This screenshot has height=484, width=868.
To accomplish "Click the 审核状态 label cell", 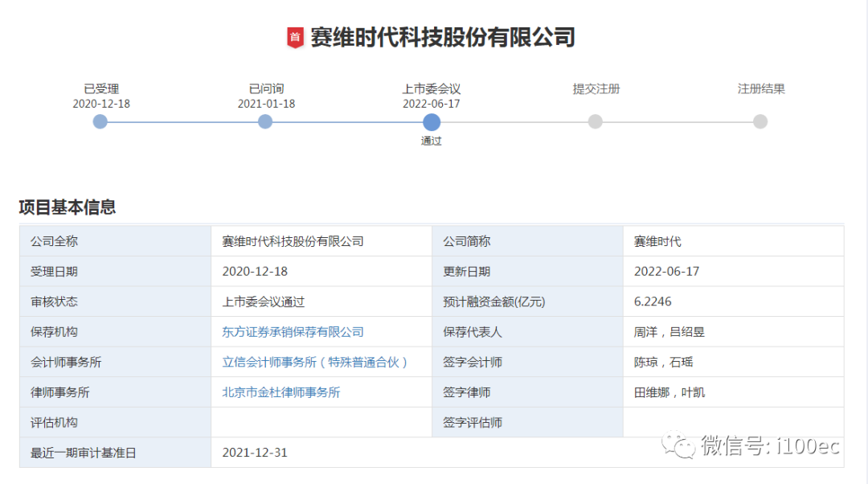I will tap(115, 301).
